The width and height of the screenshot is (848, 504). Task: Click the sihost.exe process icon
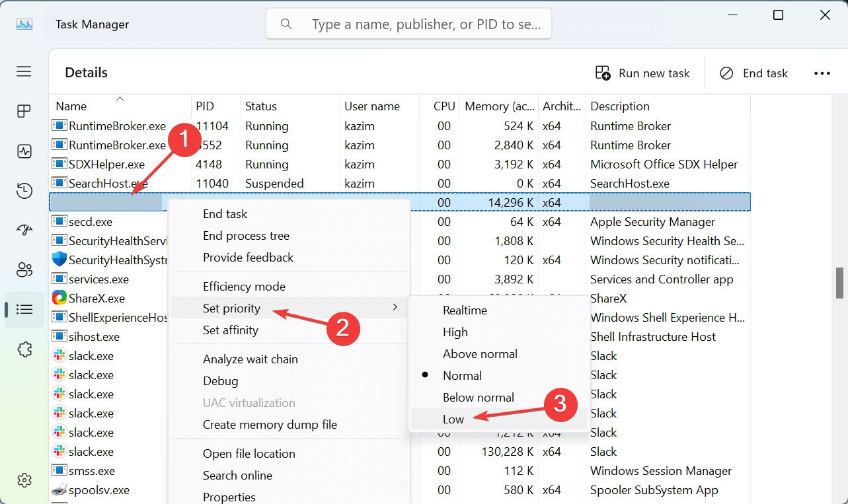click(59, 337)
